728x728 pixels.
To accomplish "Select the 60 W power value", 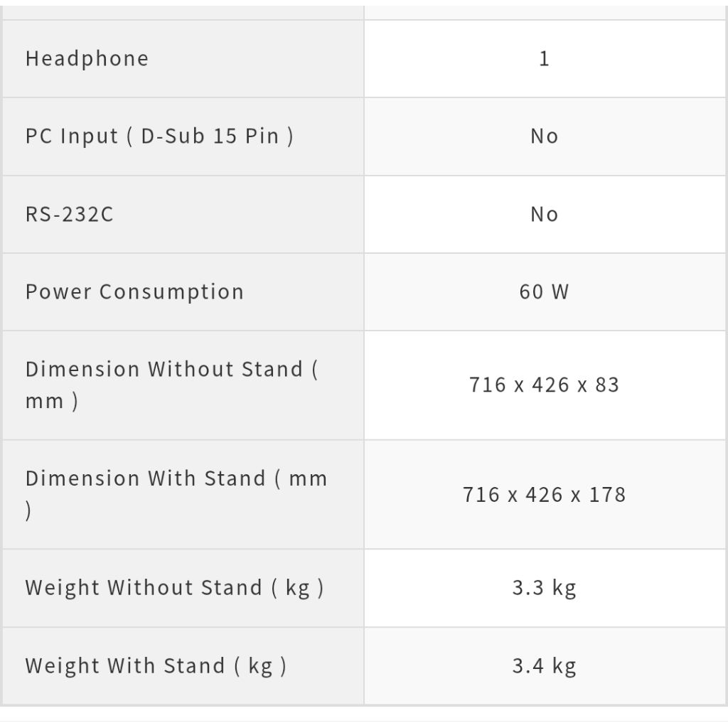I will [x=544, y=291].
